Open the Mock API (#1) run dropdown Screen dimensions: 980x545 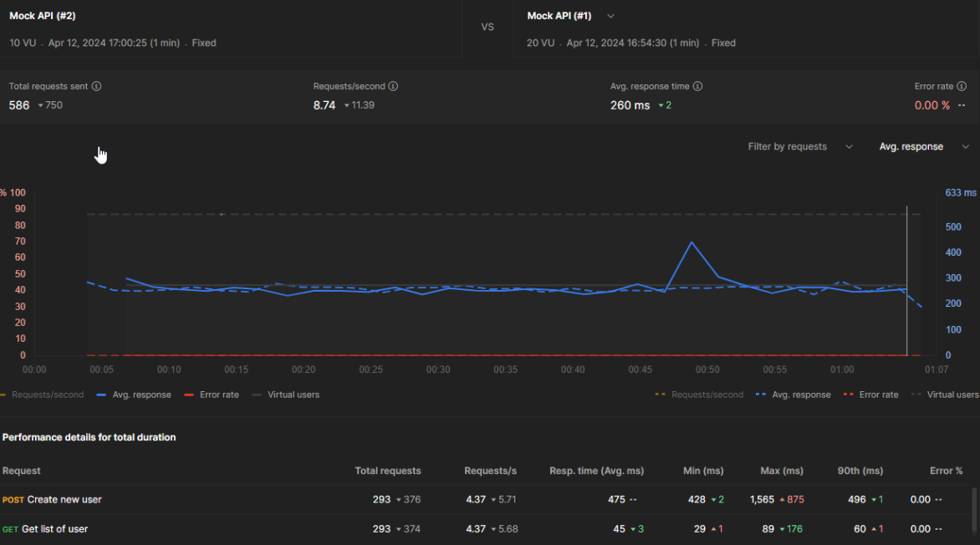[610, 16]
